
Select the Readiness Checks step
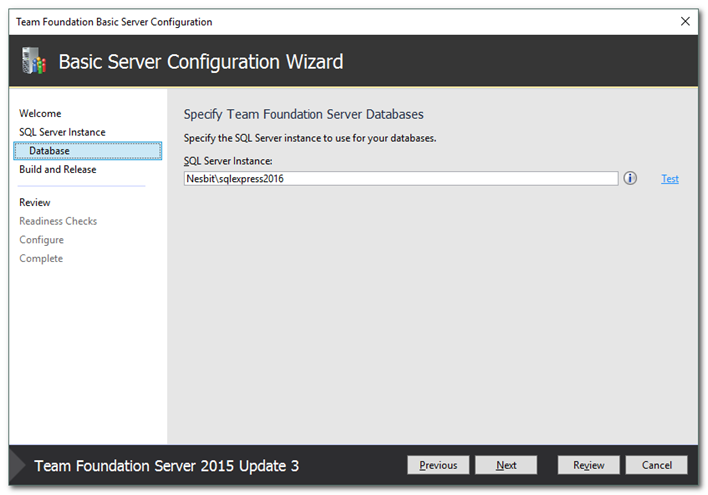click(x=58, y=221)
